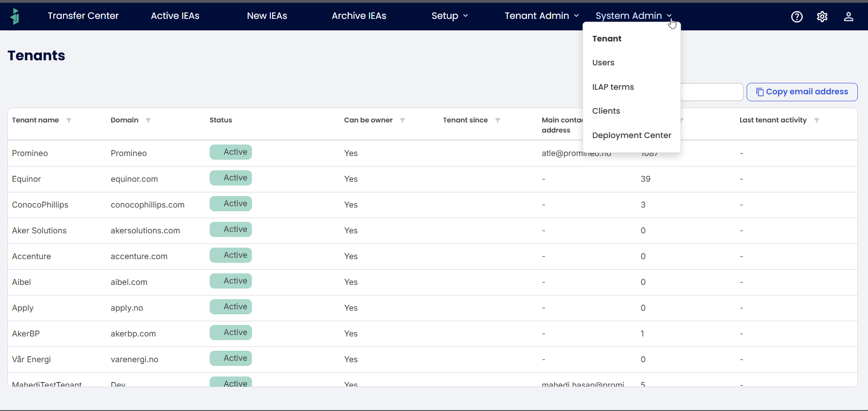This screenshot has width=868, height=411.
Task: Expand the Tenant Admin dropdown menu
Action: 542,16
